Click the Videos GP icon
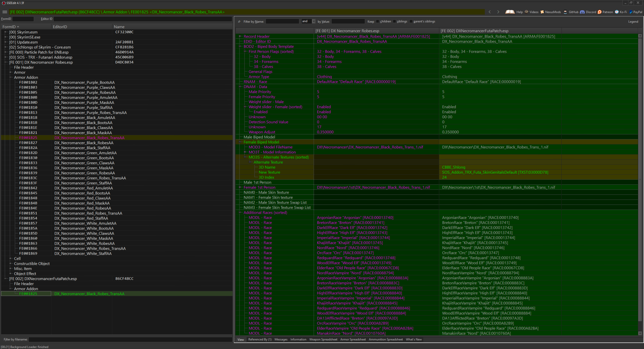 click(527, 12)
